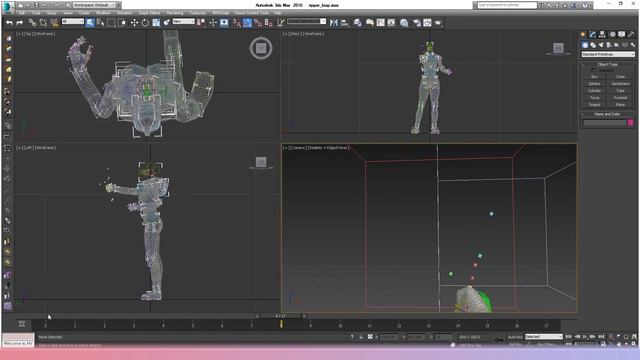Viewport: 640px width, 360px height.
Task: Activate Select and Rotate tool
Action: pyautogui.click(x=145, y=23)
